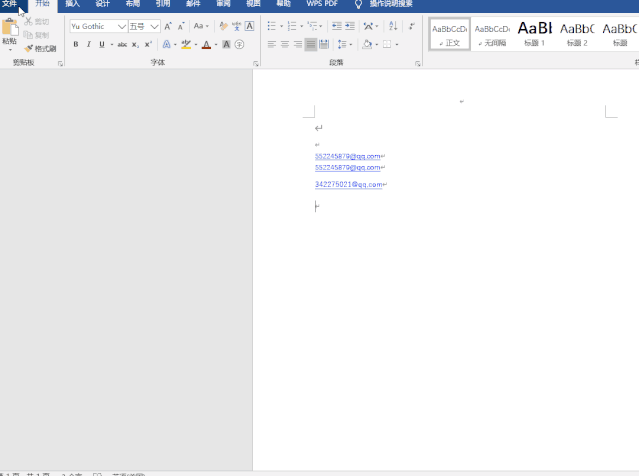Apply paragraph shading paint bucket
Image resolution: width=639 pixels, height=476 pixels.
(x=367, y=44)
